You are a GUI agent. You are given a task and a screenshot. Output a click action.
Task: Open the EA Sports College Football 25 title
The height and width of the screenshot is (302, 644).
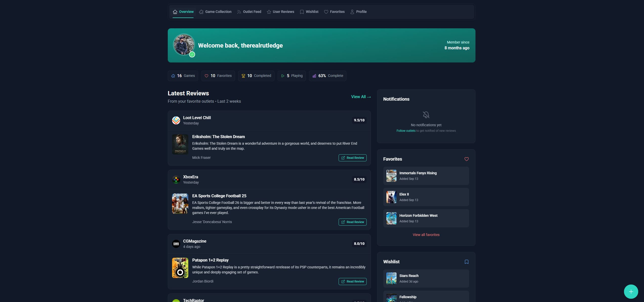click(x=219, y=196)
